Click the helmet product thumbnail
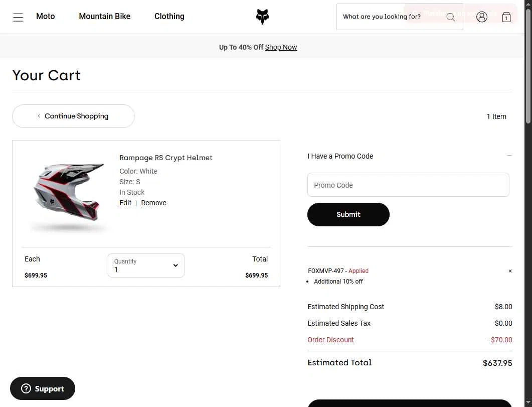The image size is (532, 407). point(69,194)
